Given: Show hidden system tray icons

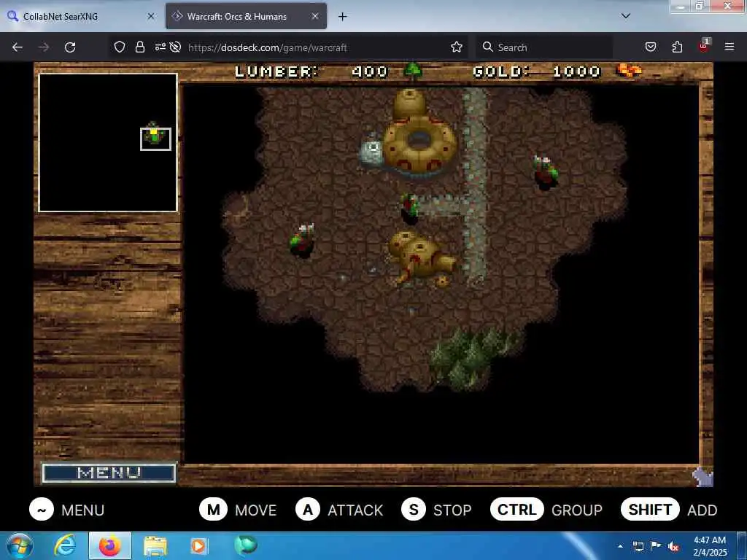Looking at the screenshot, I should coord(620,546).
